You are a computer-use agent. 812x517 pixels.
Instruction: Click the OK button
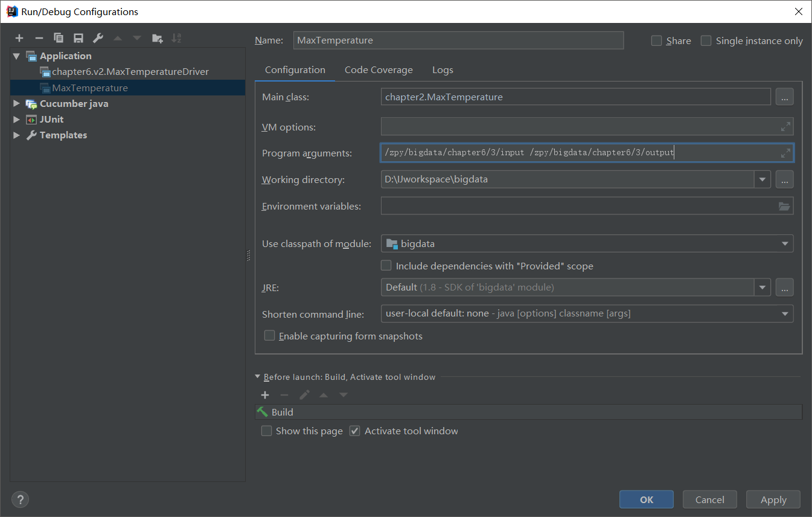[647, 499]
